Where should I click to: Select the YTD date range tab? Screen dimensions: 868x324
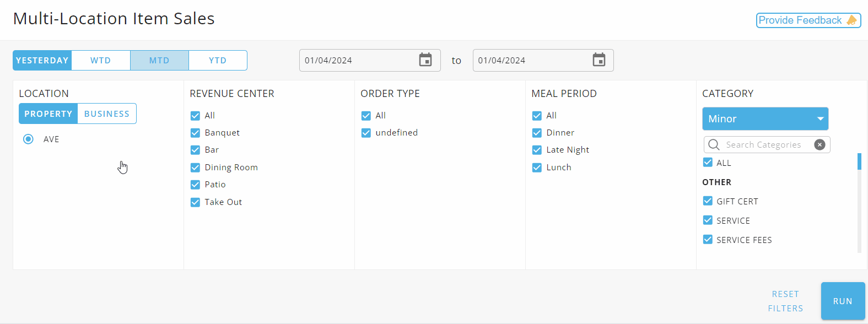(218, 61)
